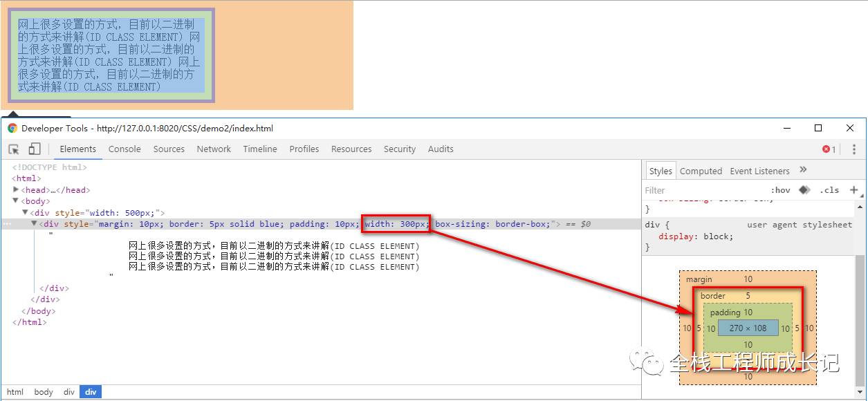Open the Security tab
This screenshot has width=868, height=401.
pos(400,149)
